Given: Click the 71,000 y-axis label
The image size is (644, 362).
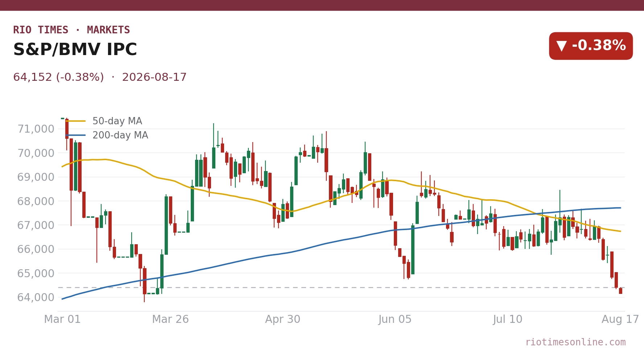Looking at the screenshot, I should pos(36,129).
